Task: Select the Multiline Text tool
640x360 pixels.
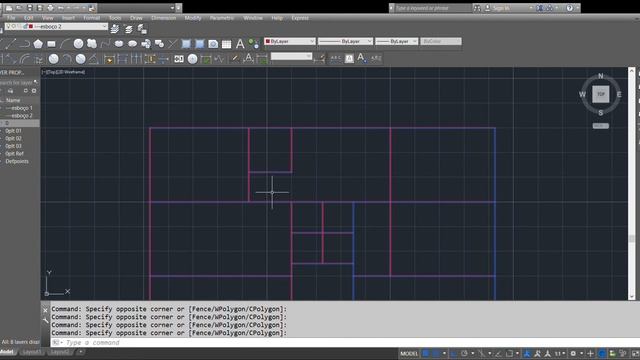Action: click(x=240, y=44)
